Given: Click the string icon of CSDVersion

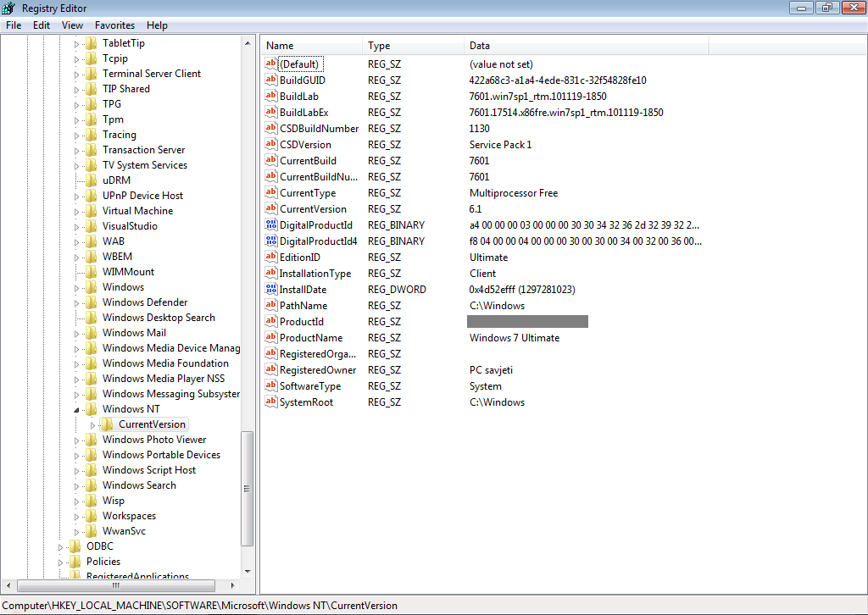Looking at the screenshot, I should pyautogui.click(x=270, y=144).
